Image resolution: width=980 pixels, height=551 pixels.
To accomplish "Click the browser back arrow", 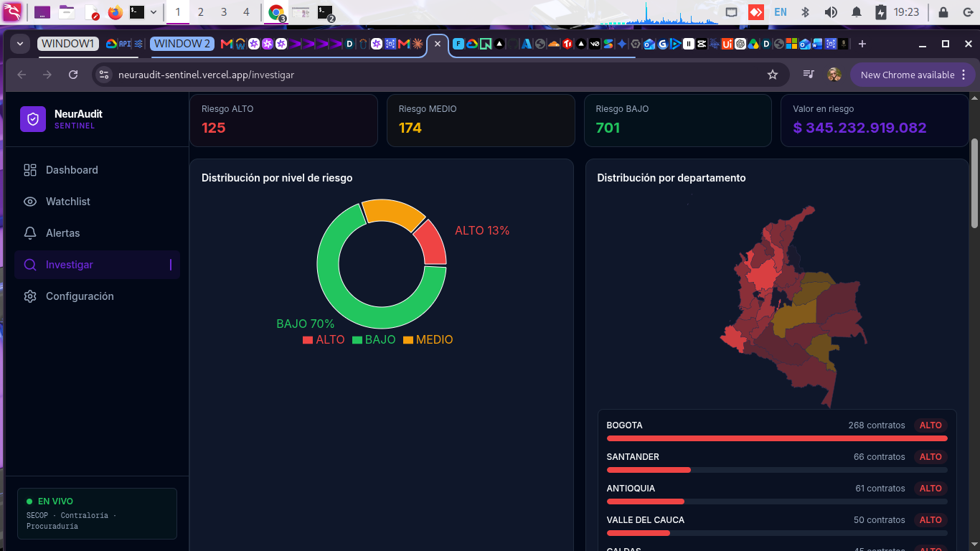I will coord(22,75).
